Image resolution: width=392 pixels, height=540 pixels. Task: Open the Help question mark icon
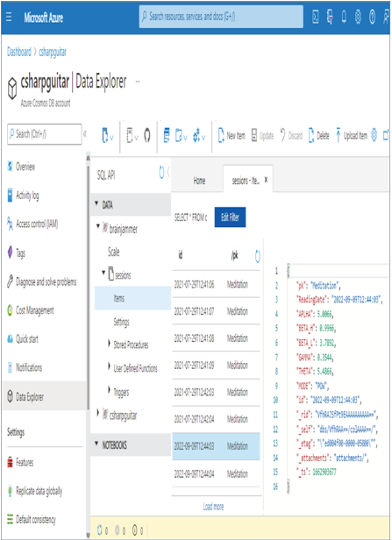click(372, 17)
